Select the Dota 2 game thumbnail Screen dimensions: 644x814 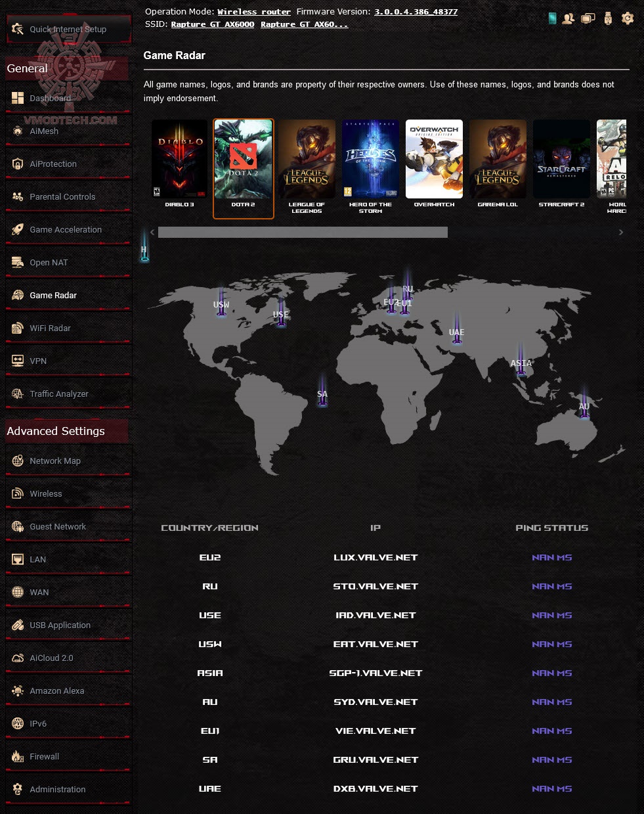pyautogui.click(x=243, y=159)
